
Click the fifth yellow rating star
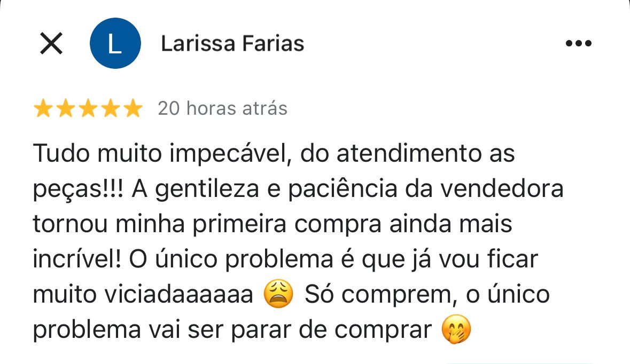(133, 109)
